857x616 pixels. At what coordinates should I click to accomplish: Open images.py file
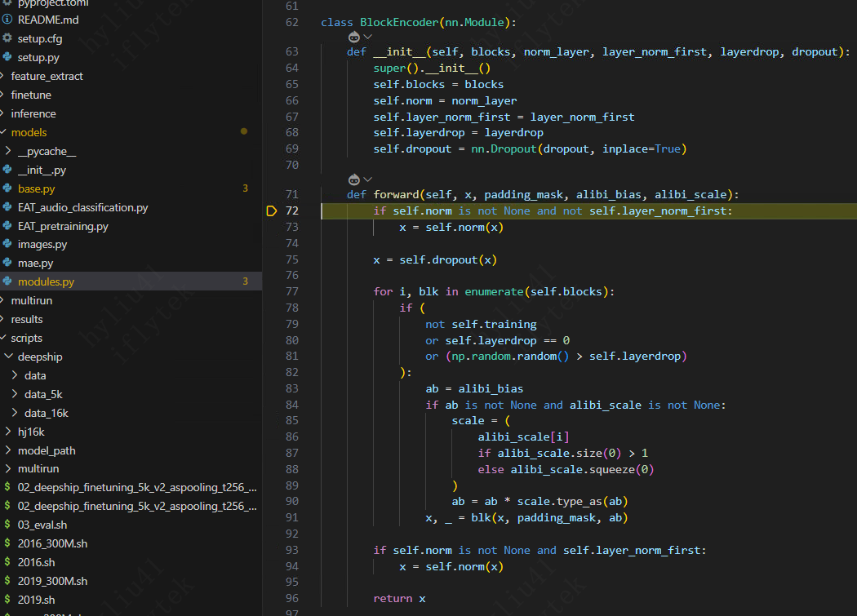click(x=42, y=244)
